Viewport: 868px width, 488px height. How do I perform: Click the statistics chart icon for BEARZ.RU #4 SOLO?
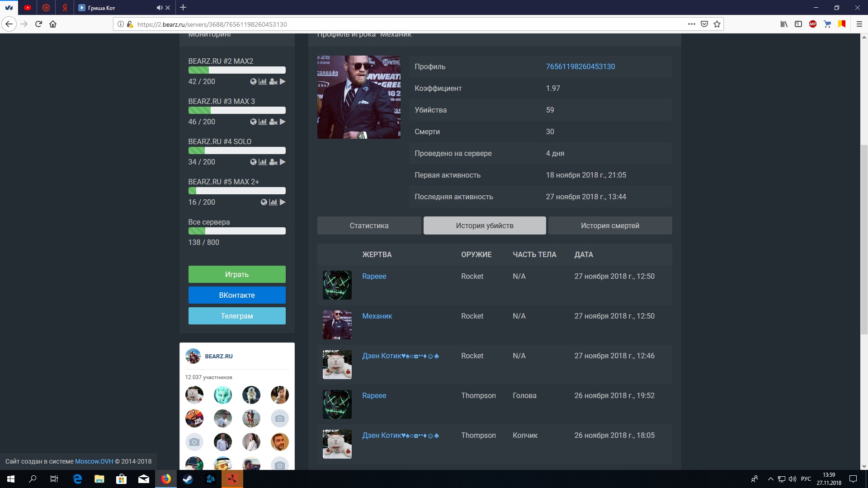coord(263,162)
